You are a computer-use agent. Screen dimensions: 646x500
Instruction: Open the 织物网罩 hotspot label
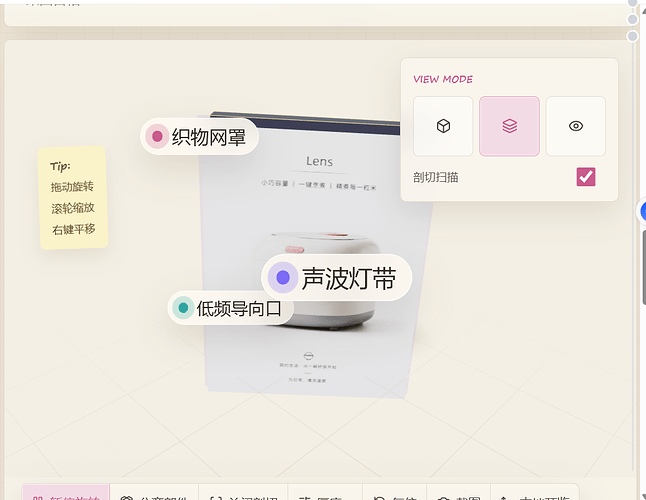pyautogui.click(x=199, y=137)
